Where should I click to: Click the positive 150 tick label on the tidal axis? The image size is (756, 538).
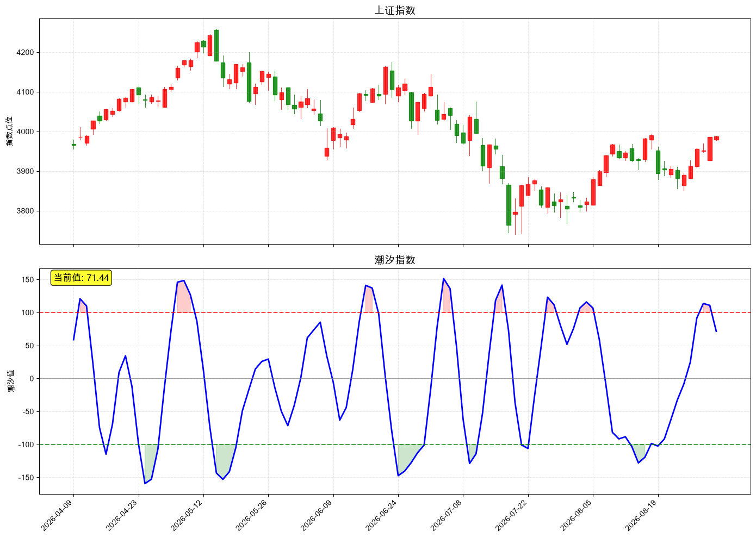(x=28, y=280)
